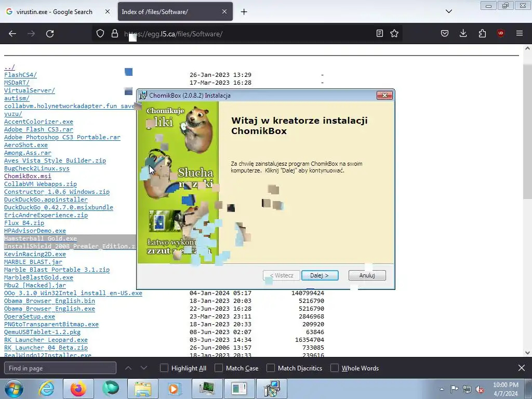
Task: Open the yuzu/ folder link
Action: point(13,114)
